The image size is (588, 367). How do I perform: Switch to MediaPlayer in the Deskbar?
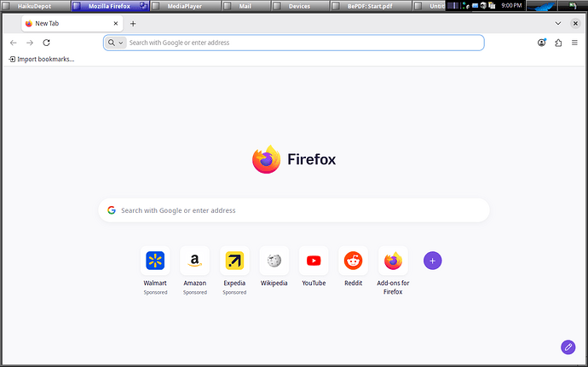coord(185,6)
